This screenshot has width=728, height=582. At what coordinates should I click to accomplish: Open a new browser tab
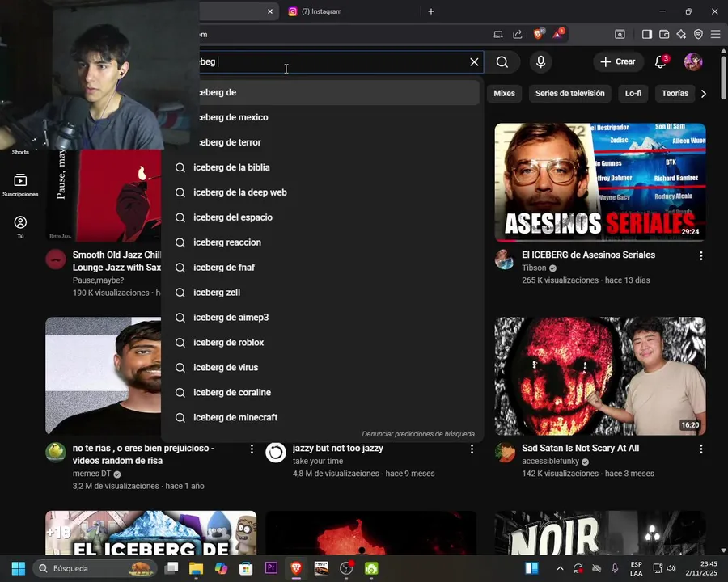point(431,11)
